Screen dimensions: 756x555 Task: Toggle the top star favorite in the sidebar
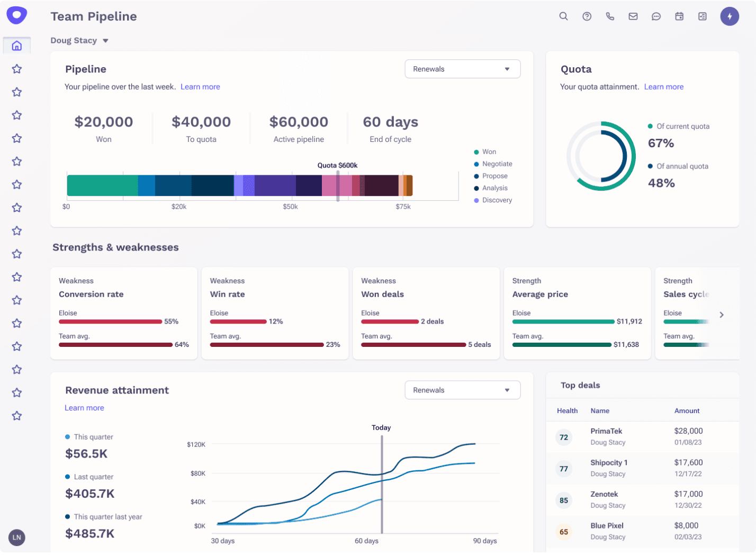(16, 69)
